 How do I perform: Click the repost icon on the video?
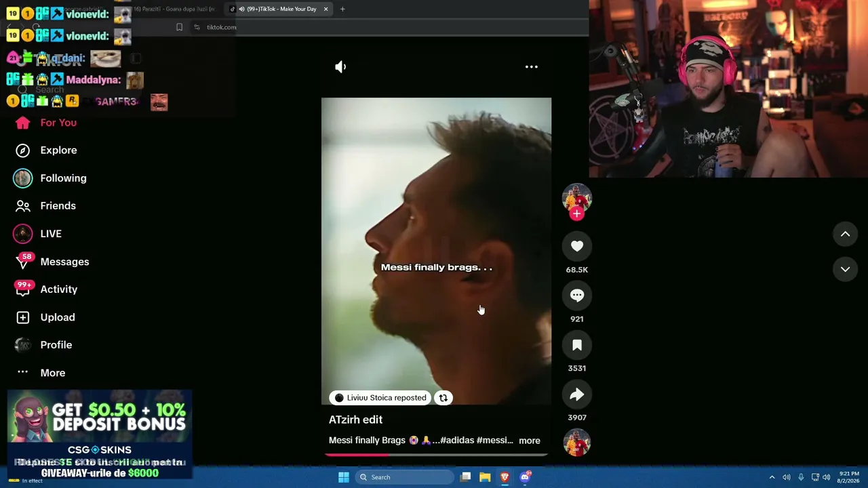coord(443,398)
